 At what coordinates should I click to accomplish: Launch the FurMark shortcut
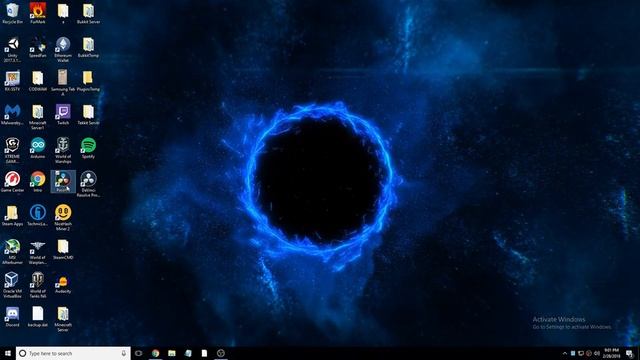coord(38,13)
